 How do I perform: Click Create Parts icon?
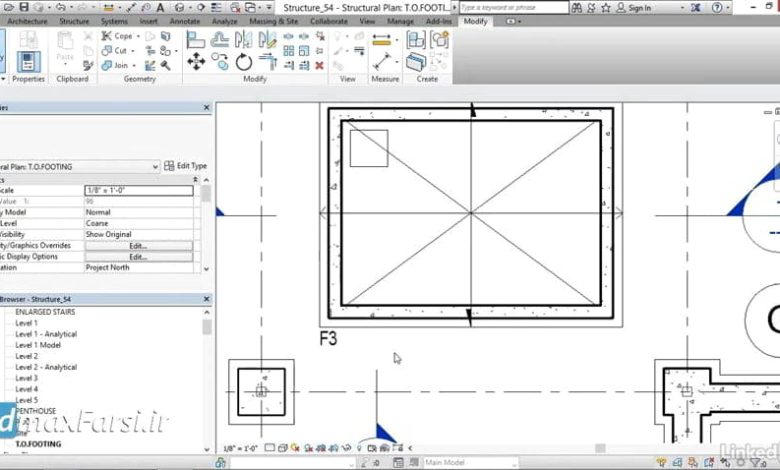tap(416, 62)
